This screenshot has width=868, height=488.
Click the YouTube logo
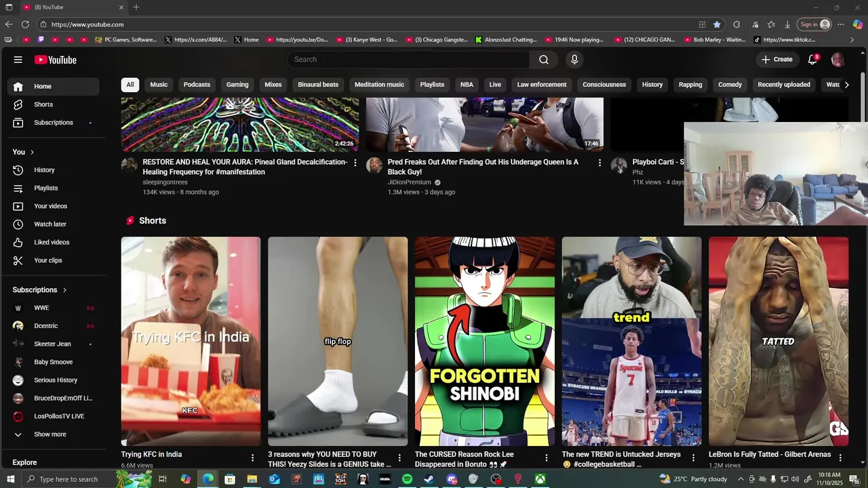[x=56, y=60]
